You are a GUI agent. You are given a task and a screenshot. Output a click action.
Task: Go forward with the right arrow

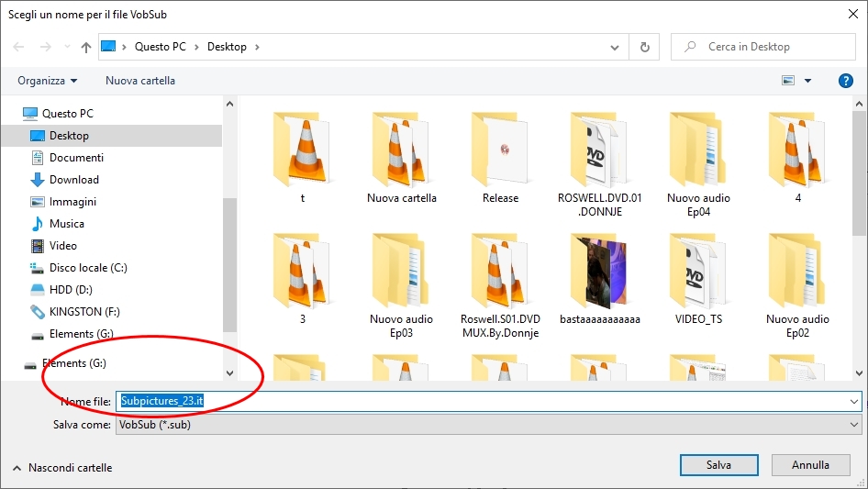point(45,47)
